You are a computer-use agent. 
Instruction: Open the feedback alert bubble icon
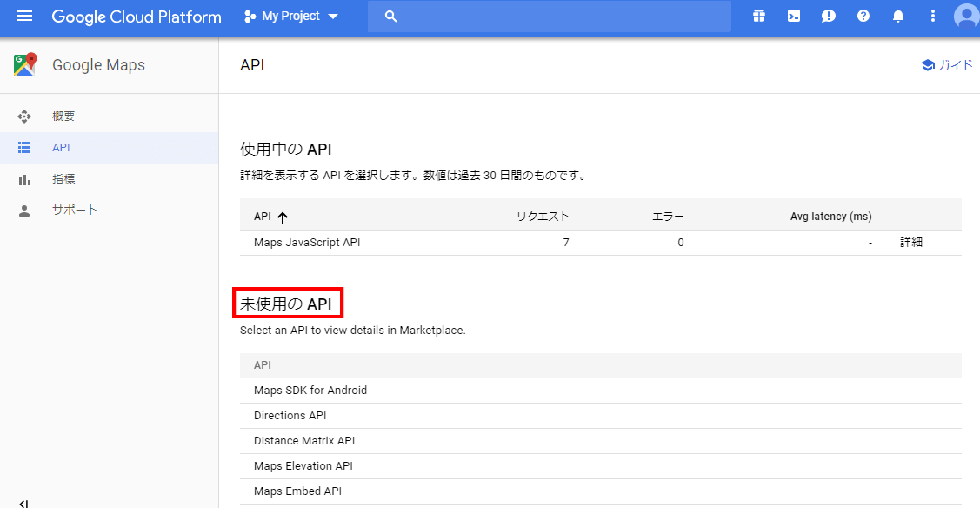point(828,17)
